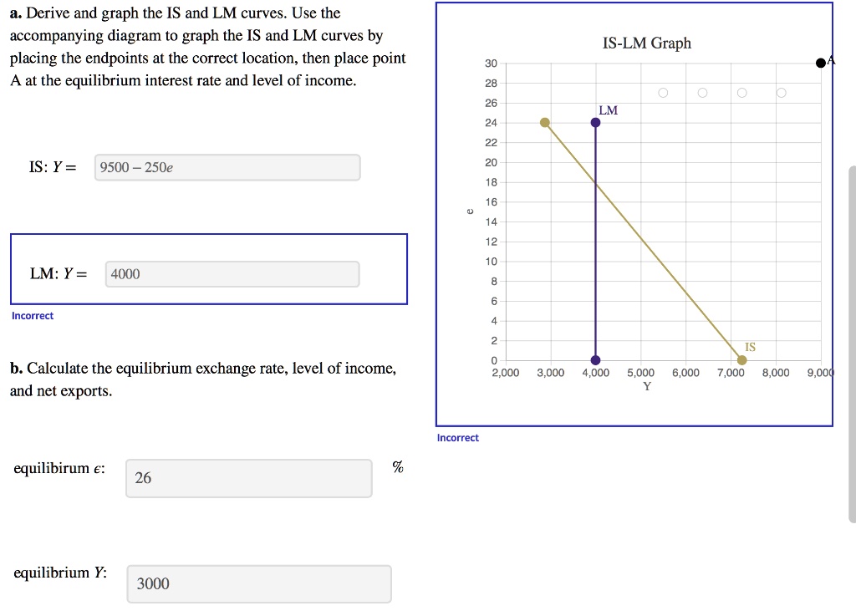Click the LM label above the vertical curve
This screenshot has height=616, width=856.
coord(607,109)
